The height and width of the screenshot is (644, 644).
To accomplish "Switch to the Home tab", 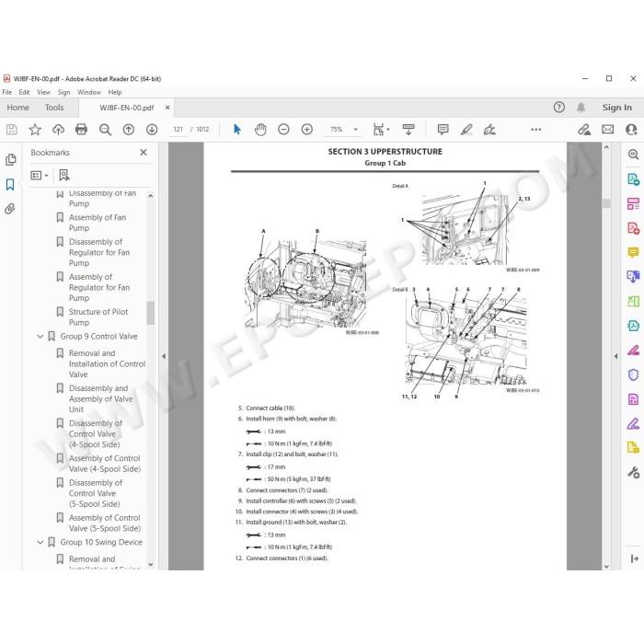I will [18, 108].
